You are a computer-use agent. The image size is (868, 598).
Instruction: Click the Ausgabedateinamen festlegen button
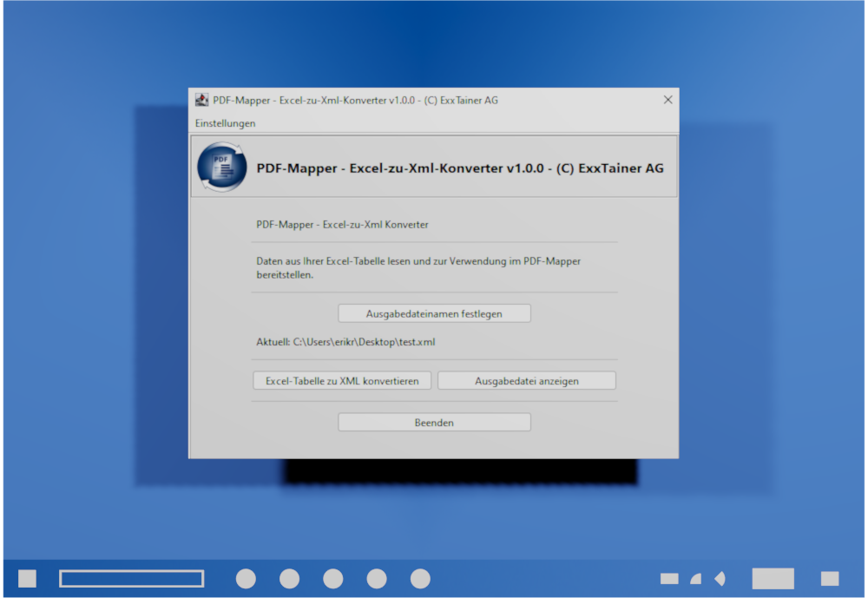(x=434, y=313)
